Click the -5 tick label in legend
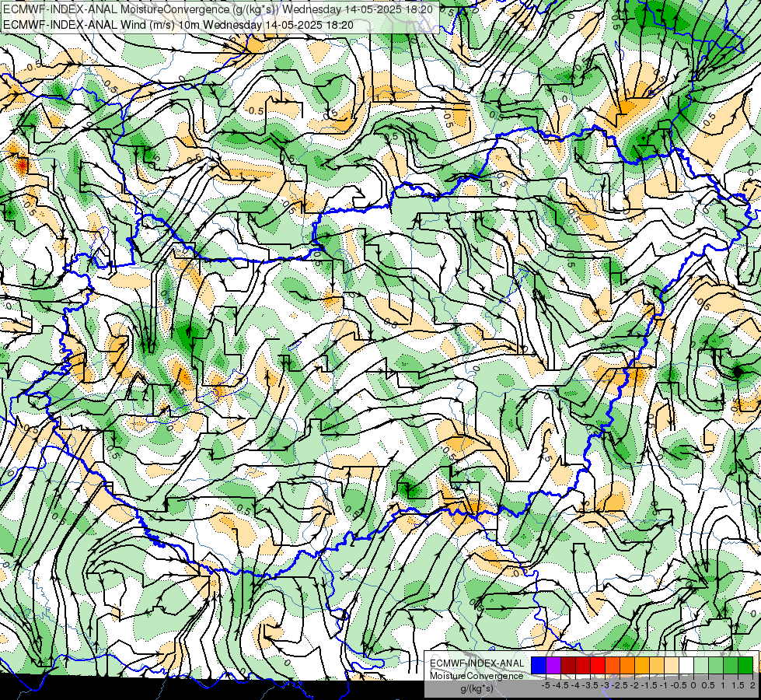 click(x=546, y=685)
